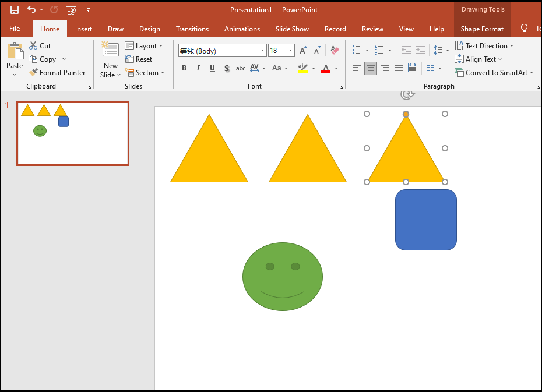Screen dimensions: 542x392
Task: Apply bold formatting
Action: 184,68
